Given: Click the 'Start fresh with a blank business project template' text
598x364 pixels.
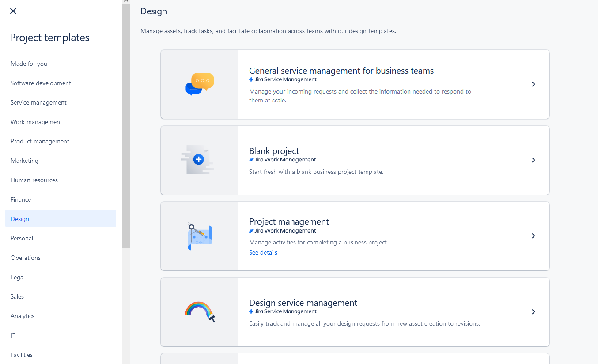Looking at the screenshot, I should pos(316,172).
